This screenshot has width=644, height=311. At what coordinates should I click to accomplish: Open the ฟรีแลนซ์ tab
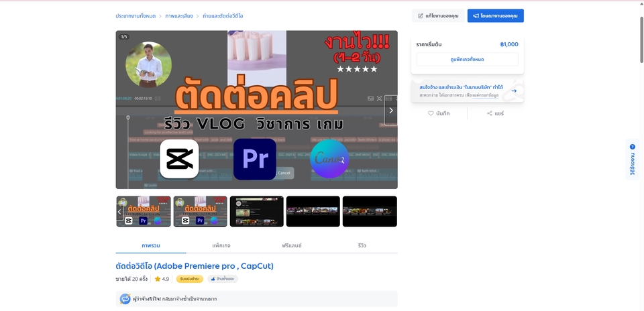coord(291,245)
